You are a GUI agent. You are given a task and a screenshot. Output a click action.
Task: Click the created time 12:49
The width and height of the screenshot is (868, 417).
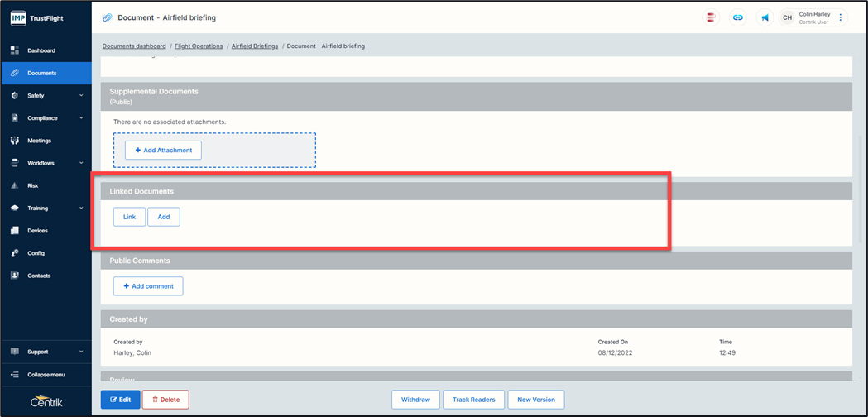point(727,352)
